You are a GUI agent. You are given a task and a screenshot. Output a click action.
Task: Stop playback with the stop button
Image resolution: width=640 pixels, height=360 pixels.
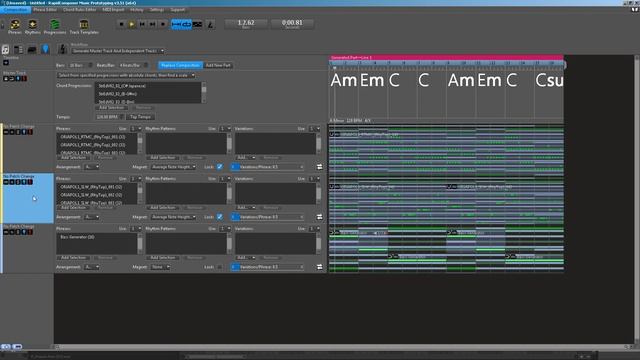click(x=121, y=24)
